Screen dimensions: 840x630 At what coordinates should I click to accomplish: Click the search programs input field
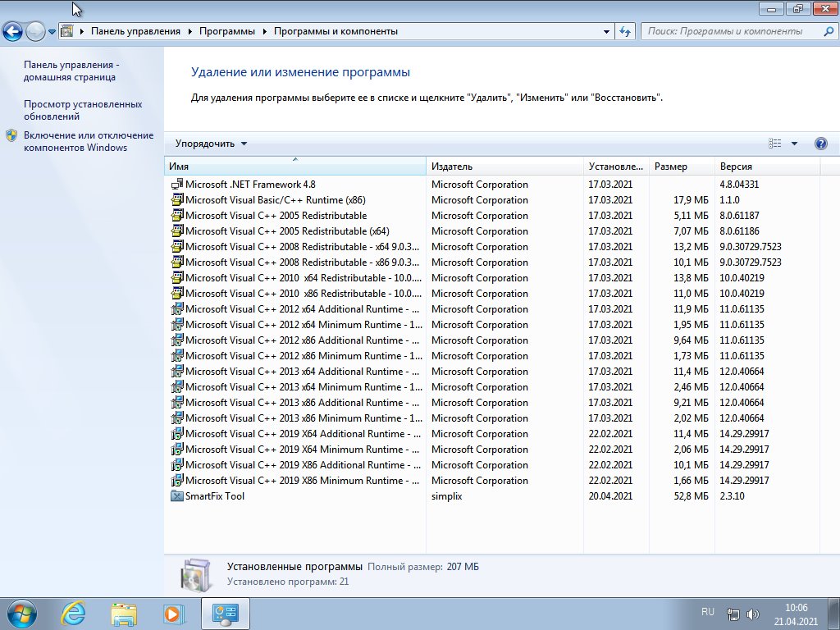[x=730, y=31]
